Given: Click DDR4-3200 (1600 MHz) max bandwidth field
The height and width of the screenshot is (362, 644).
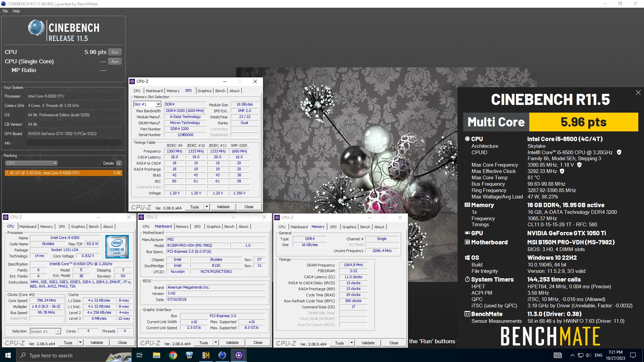Looking at the screenshot, I should pyautogui.click(x=185, y=111).
